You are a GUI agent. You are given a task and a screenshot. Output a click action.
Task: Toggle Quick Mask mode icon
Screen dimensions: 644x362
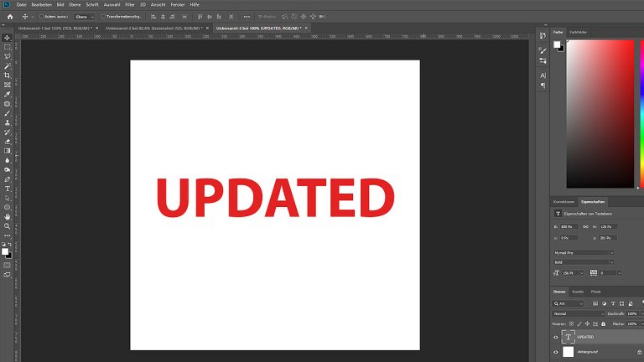(x=7, y=265)
